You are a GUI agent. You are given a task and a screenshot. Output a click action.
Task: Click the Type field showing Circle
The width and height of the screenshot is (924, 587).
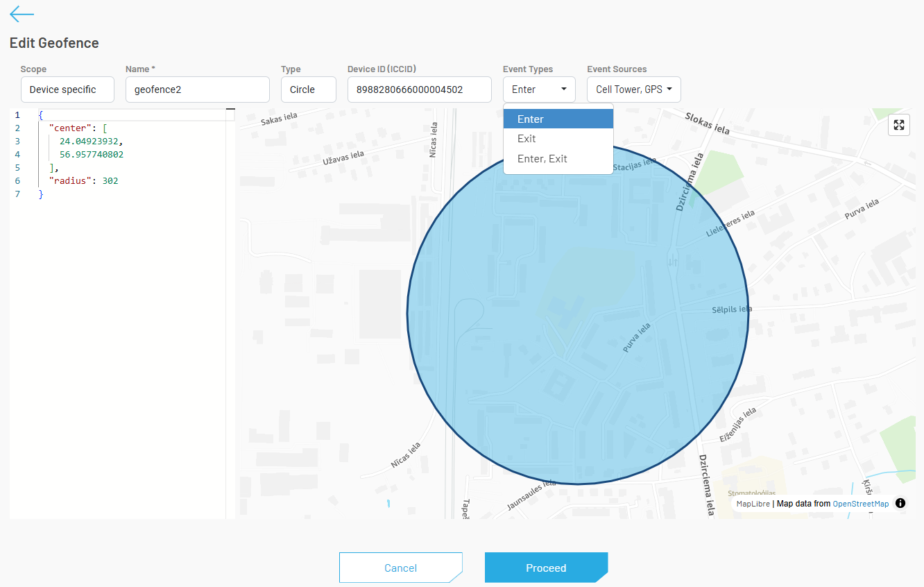point(309,90)
